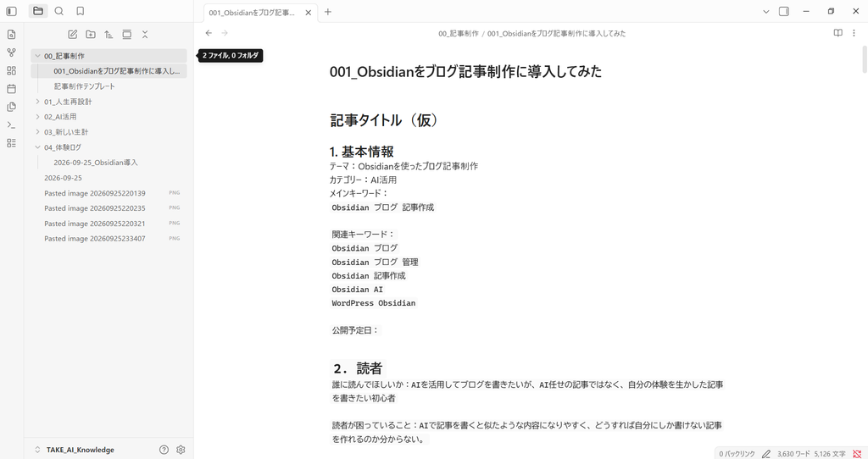Click the sync status icon in status bar
Image resolution: width=868 pixels, height=459 pixels.
click(x=857, y=454)
